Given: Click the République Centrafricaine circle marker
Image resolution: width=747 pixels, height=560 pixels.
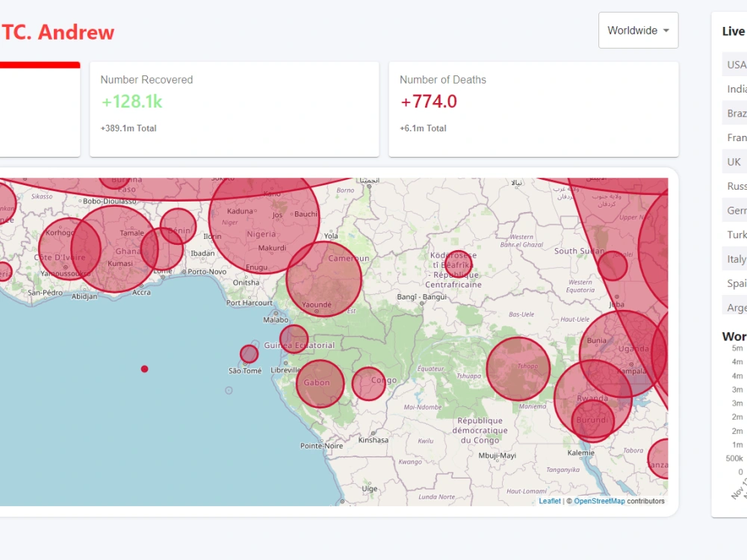Looking at the screenshot, I should pos(459,264).
